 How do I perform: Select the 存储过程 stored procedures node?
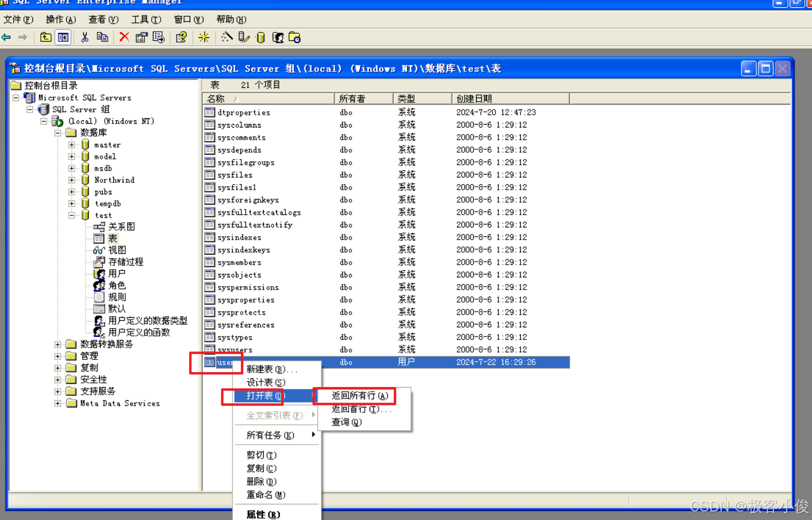pos(126,262)
